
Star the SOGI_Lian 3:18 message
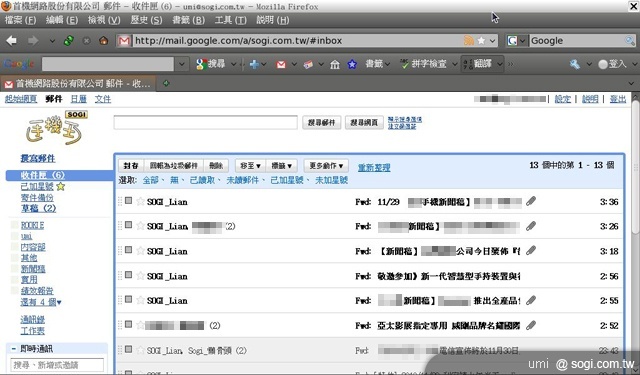[140, 251]
